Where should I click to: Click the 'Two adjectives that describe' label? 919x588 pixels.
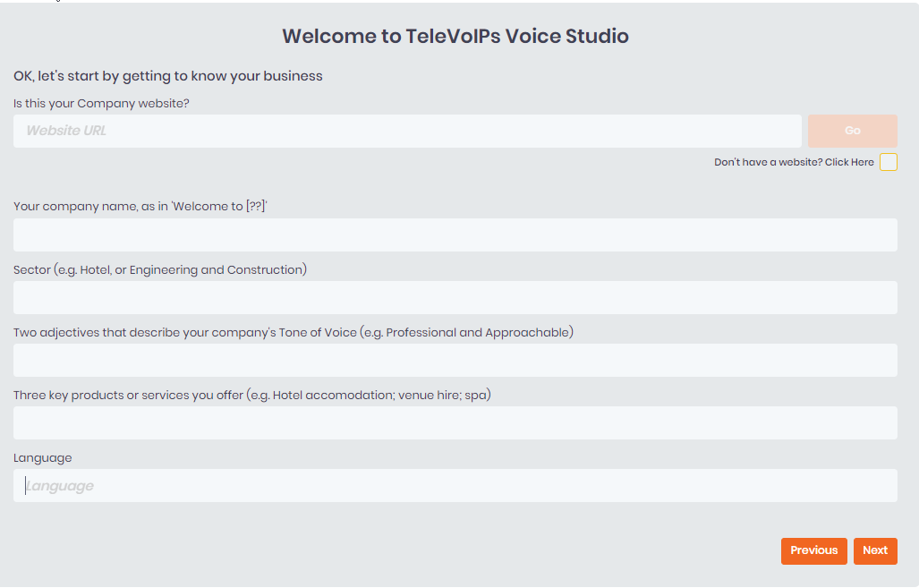tap(293, 332)
